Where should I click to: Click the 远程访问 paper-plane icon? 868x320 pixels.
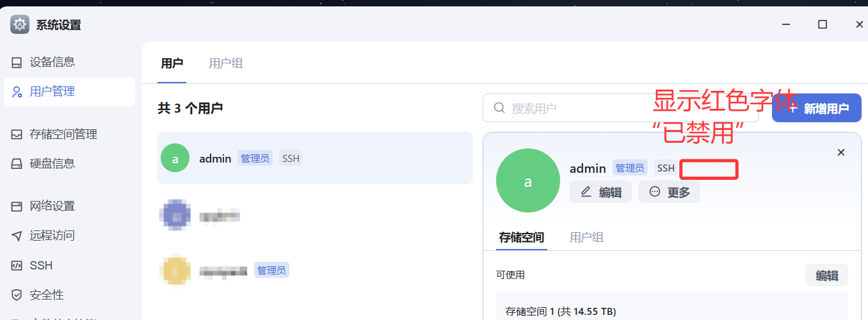pyautogui.click(x=17, y=236)
